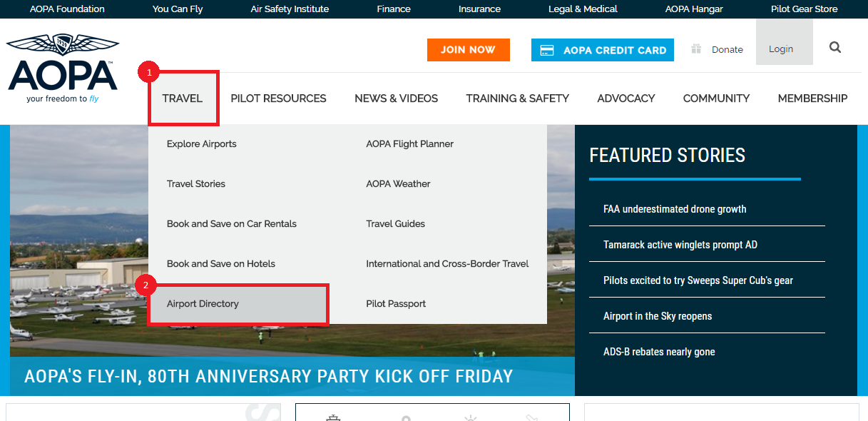The width and height of the screenshot is (868, 421).
Task: Click the AOPA Credit Card button
Action: tap(603, 50)
